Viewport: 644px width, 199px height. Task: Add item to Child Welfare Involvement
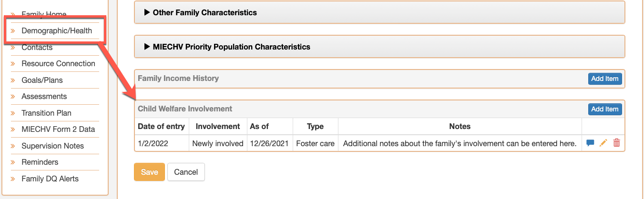pyautogui.click(x=605, y=109)
